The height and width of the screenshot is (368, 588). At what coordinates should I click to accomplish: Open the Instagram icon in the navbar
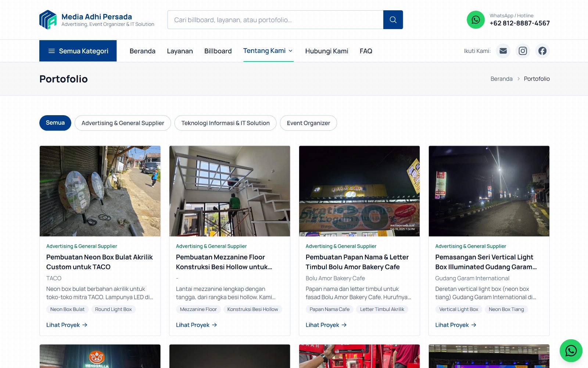click(x=523, y=51)
